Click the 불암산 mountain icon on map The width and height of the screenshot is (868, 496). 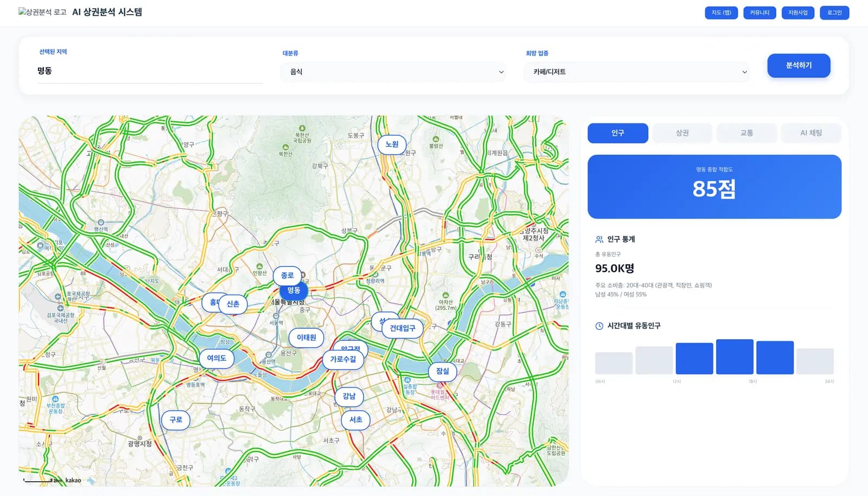[436, 139]
